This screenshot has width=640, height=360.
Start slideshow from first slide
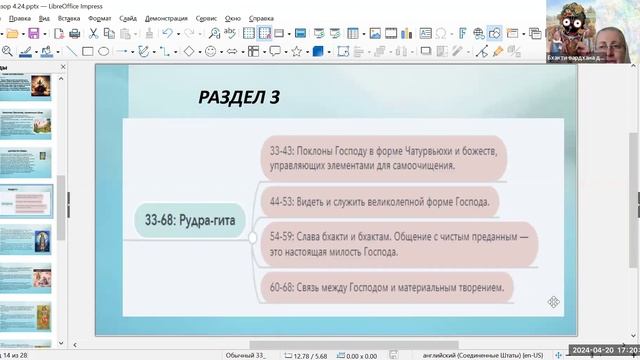click(319, 33)
